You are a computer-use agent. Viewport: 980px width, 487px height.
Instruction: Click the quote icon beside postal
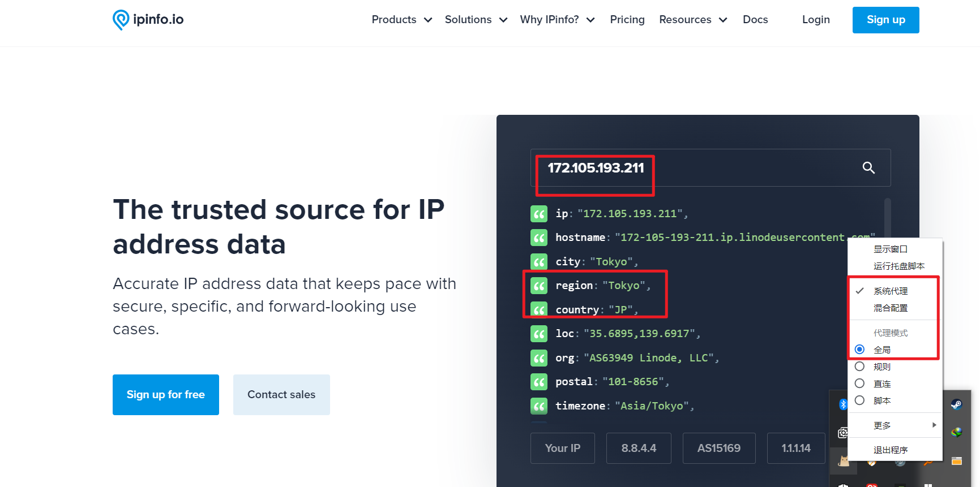pos(539,382)
